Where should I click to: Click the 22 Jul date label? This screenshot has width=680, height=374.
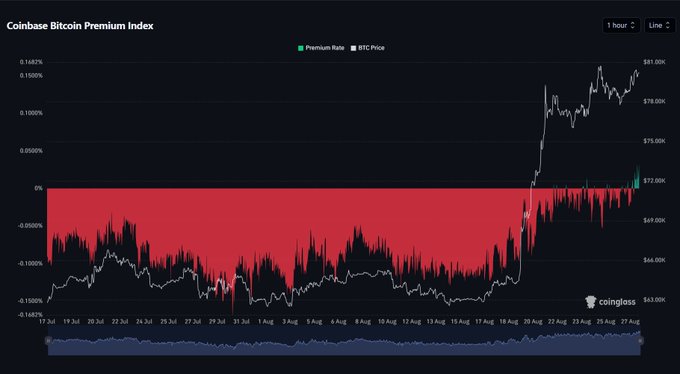[x=120, y=322]
